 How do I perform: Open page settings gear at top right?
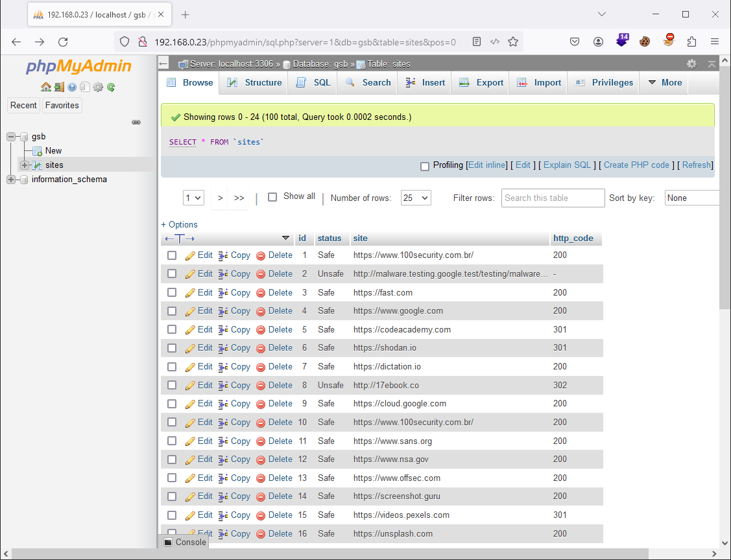(x=692, y=64)
